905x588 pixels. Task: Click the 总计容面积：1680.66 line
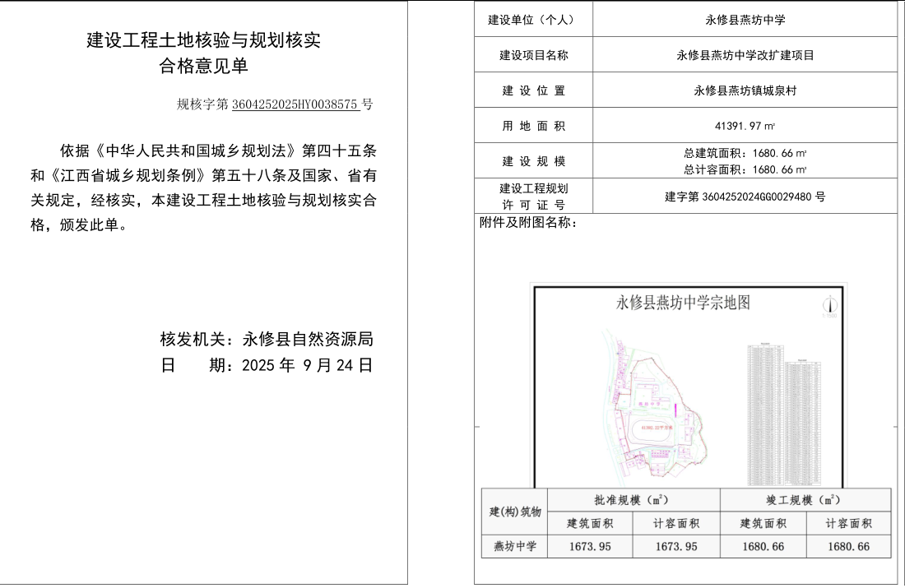[x=745, y=169]
